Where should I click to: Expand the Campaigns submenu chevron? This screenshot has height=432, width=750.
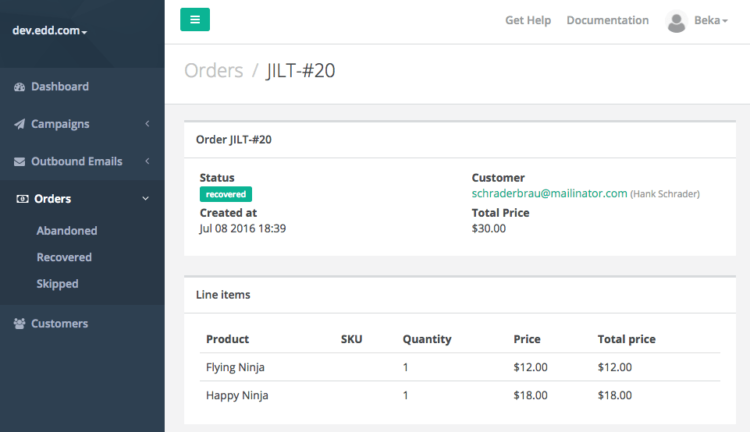(x=147, y=124)
